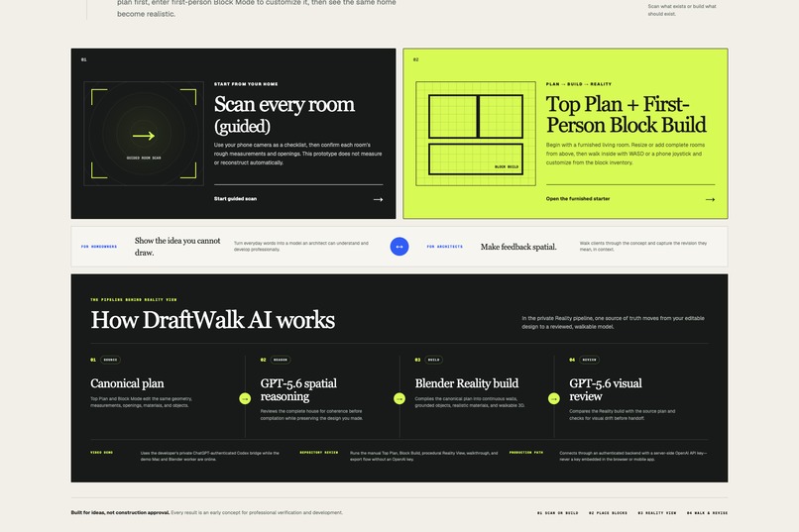
Task: Click the BUILD pill badge
Action: 433,360
